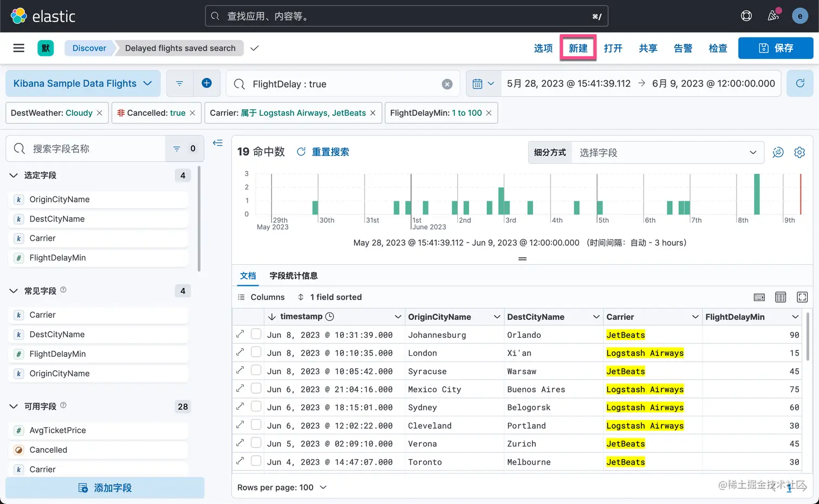Click the 保存 save button

(x=776, y=48)
